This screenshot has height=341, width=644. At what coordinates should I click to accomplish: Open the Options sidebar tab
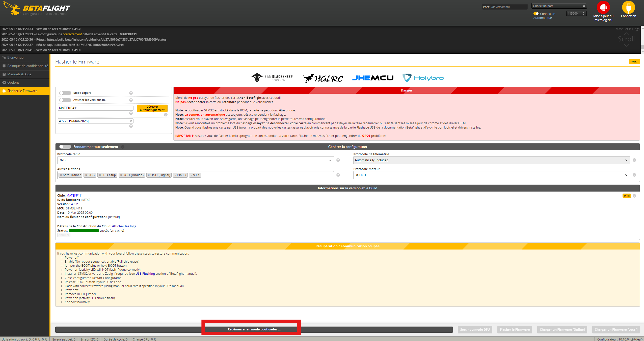13,83
